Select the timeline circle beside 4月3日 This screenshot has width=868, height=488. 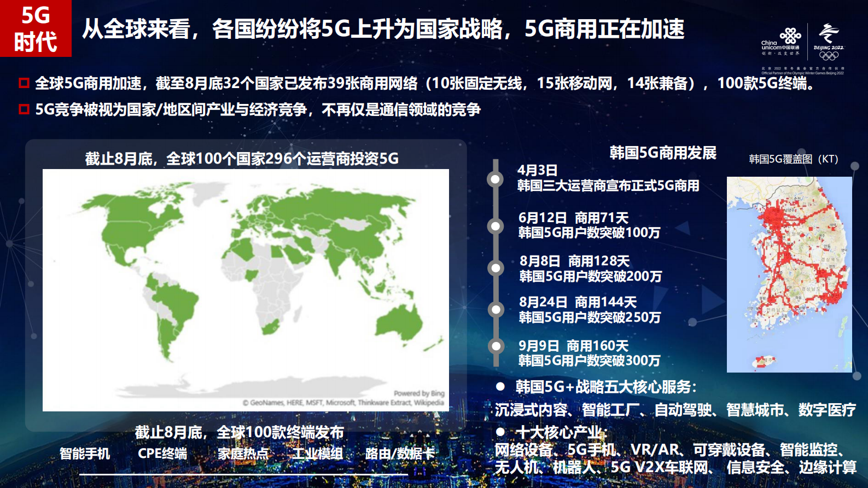coord(496,179)
